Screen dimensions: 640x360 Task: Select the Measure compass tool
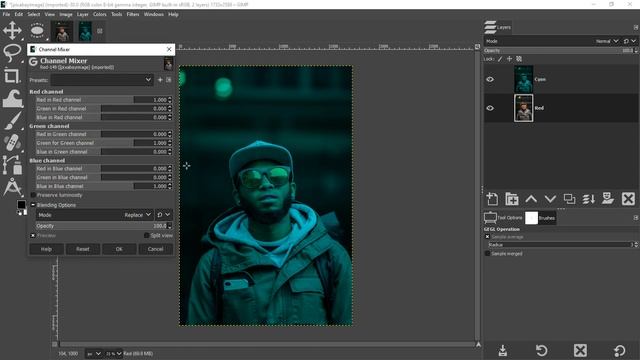[12, 187]
